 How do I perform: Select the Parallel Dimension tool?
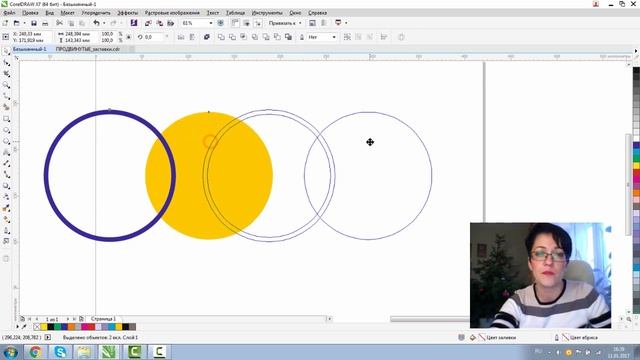[x=6, y=163]
